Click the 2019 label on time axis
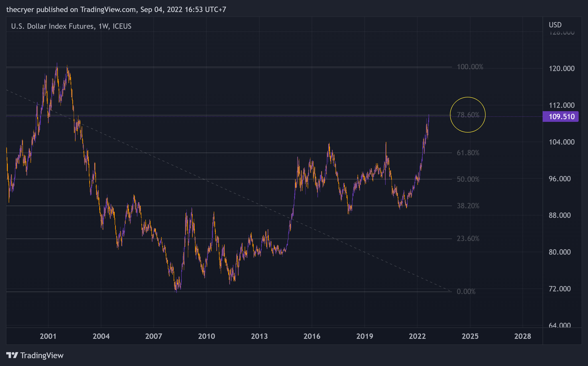This screenshot has width=588, height=366. tap(365, 336)
